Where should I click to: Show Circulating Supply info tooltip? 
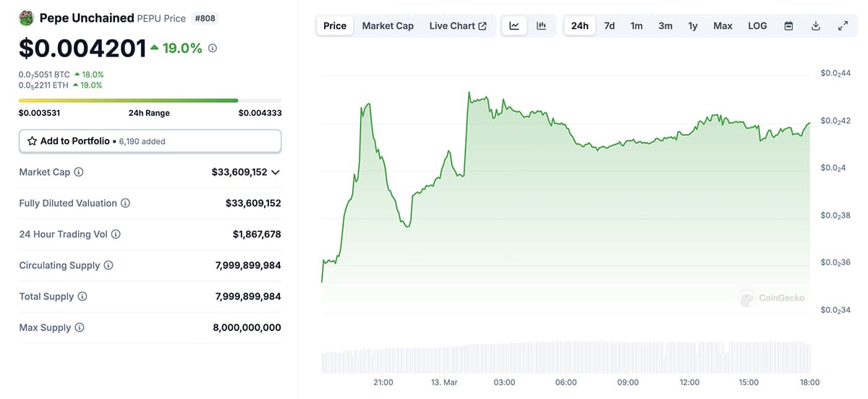click(x=109, y=266)
